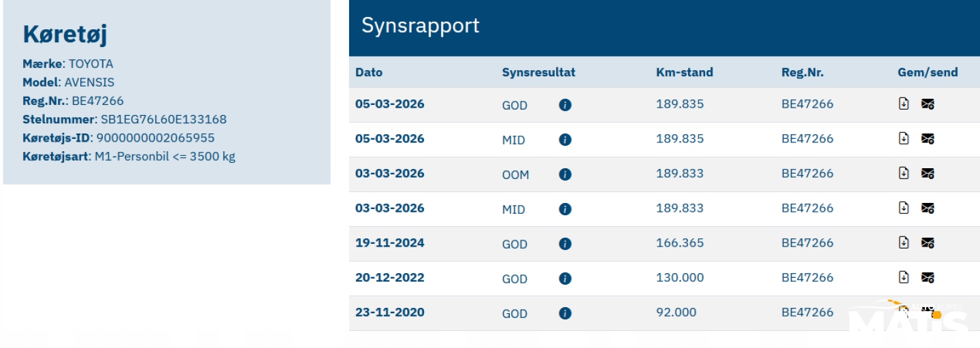Open the 19-11-2024 date entry
980x348 pixels.
(x=389, y=242)
